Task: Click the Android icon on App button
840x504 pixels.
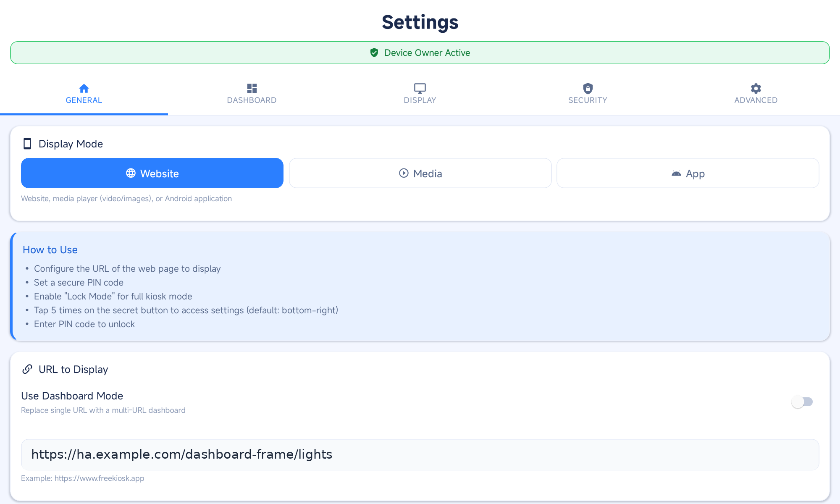Action: [x=676, y=173]
